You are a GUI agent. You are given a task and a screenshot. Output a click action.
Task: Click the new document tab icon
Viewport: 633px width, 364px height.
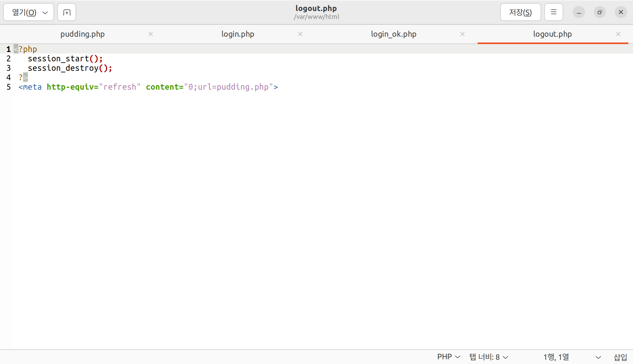(x=67, y=12)
